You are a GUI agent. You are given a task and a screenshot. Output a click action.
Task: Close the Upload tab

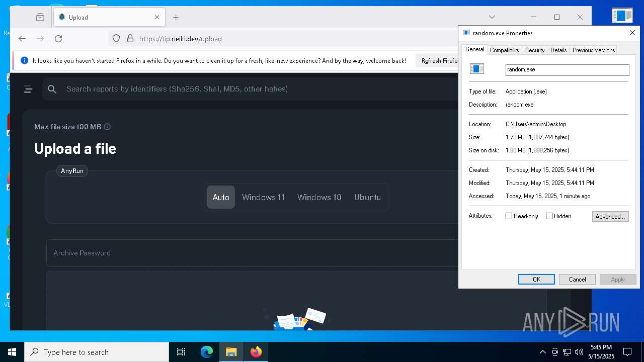point(157,17)
